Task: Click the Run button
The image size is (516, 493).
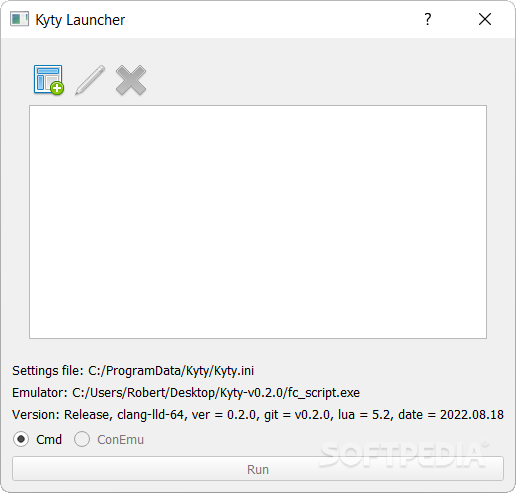Action: [x=258, y=469]
